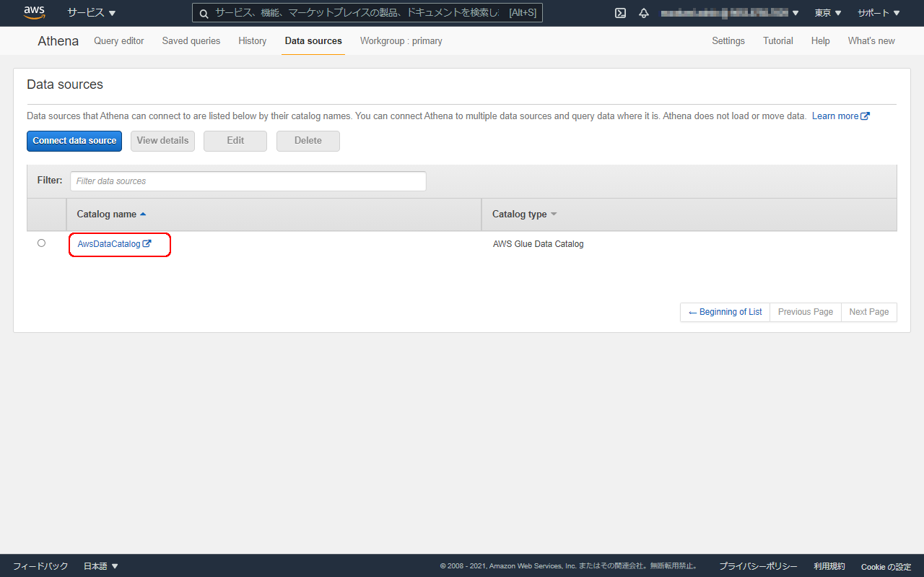Open the Learn more link

[x=841, y=116]
